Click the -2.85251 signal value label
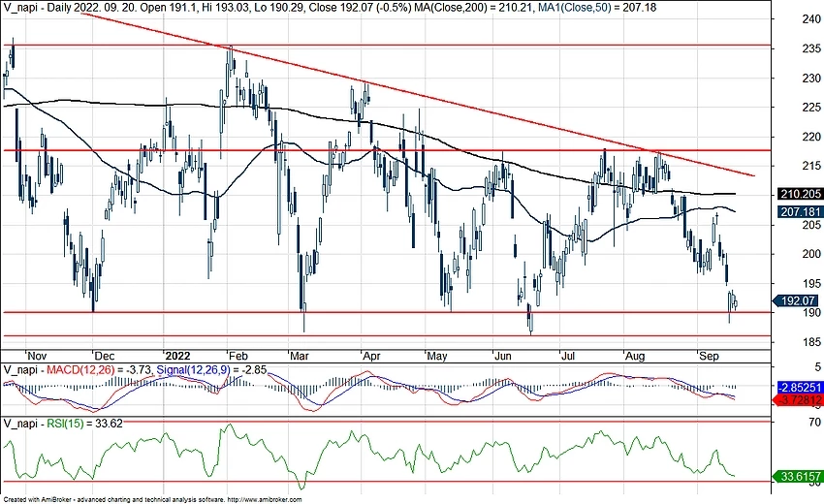This screenshot has height=504, width=824. tap(800, 388)
